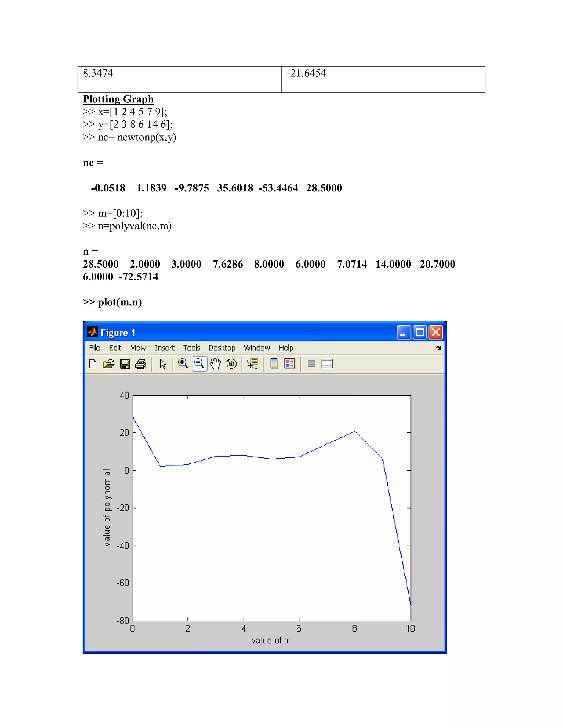Image resolution: width=563 pixels, height=728 pixels.
Task: Open the Insert menu
Action: 164,348
